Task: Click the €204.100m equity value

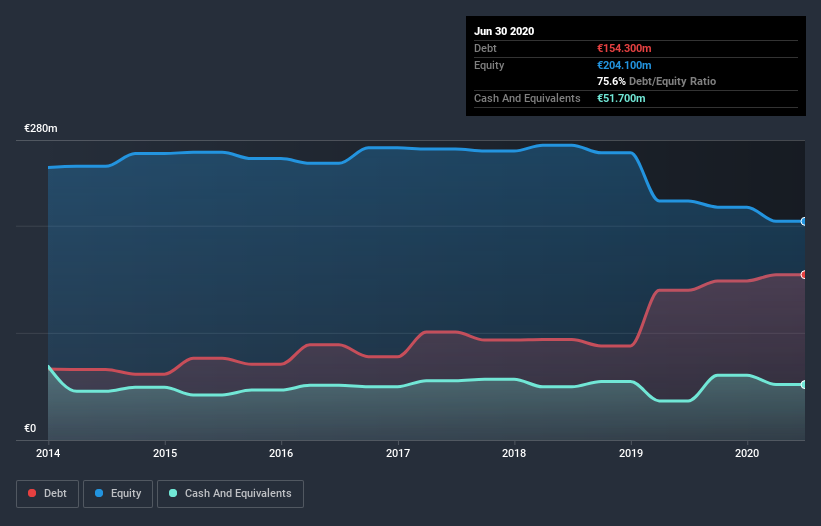Action: point(624,65)
